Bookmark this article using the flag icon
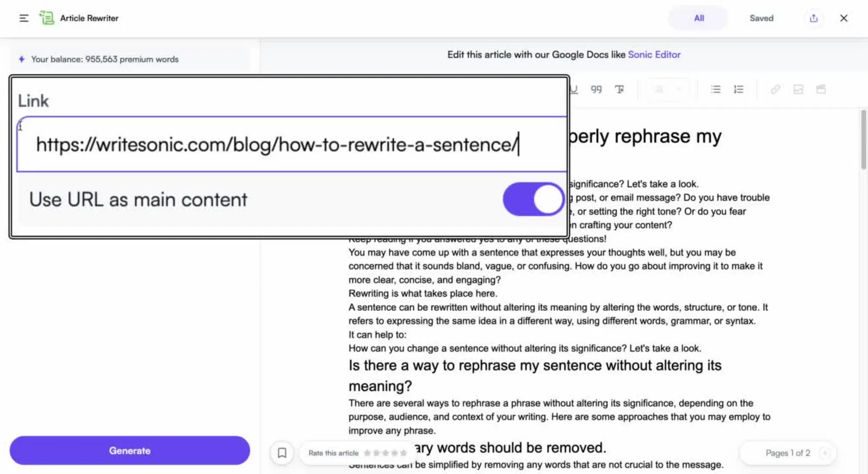The height and width of the screenshot is (474, 868). [282, 453]
